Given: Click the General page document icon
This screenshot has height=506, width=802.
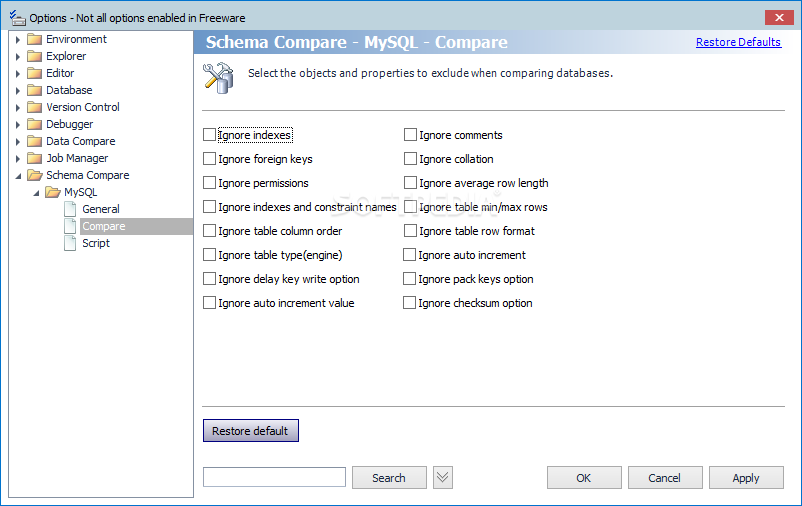Looking at the screenshot, I should [70, 209].
